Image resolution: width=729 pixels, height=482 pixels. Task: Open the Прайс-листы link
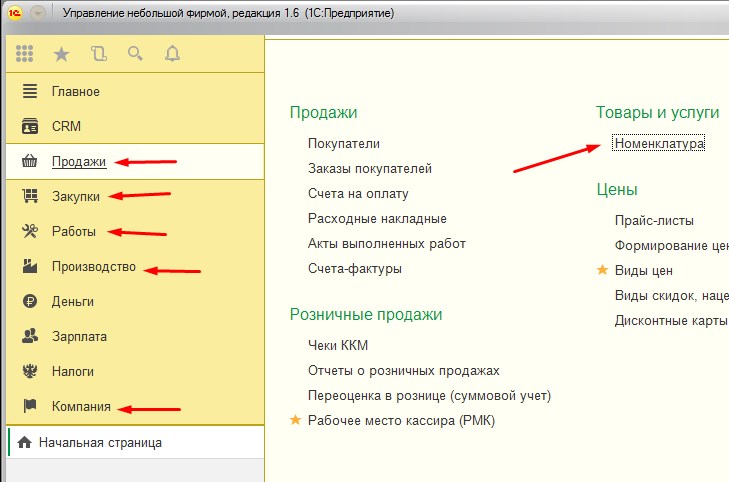coord(654,221)
